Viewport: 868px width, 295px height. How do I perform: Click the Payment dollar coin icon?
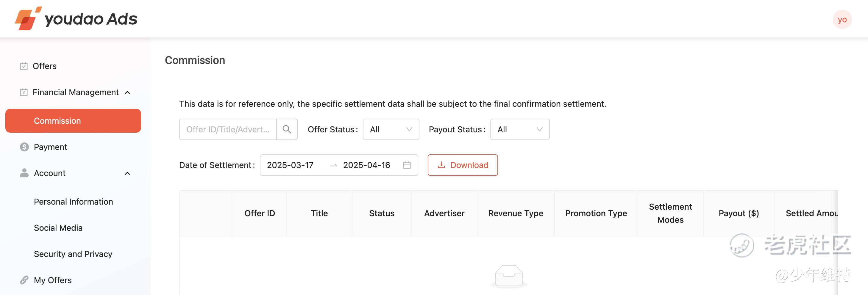(x=24, y=147)
